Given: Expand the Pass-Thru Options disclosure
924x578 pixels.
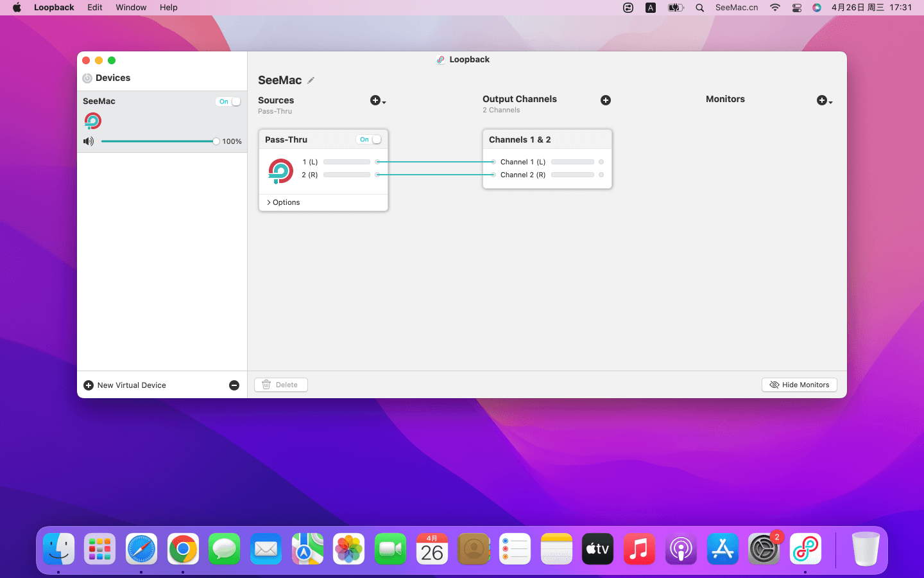Looking at the screenshot, I should point(283,202).
